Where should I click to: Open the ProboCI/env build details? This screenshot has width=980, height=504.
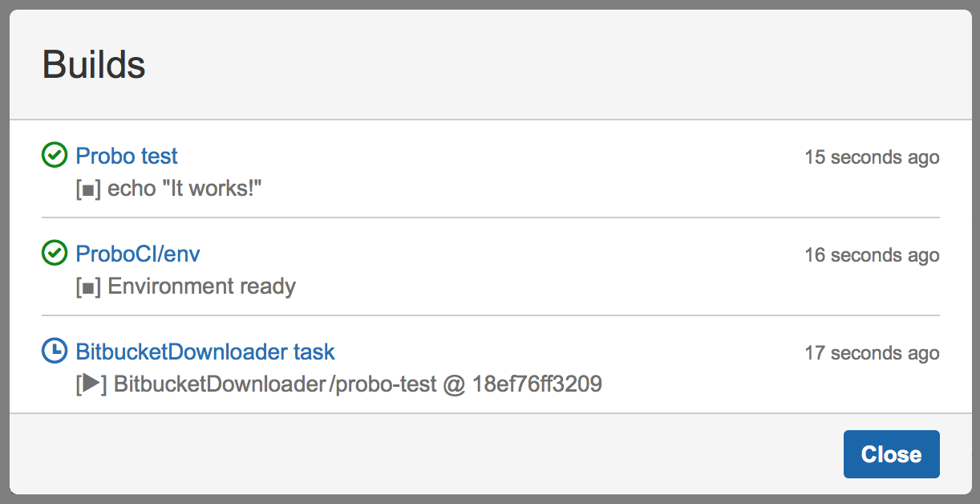click(137, 254)
